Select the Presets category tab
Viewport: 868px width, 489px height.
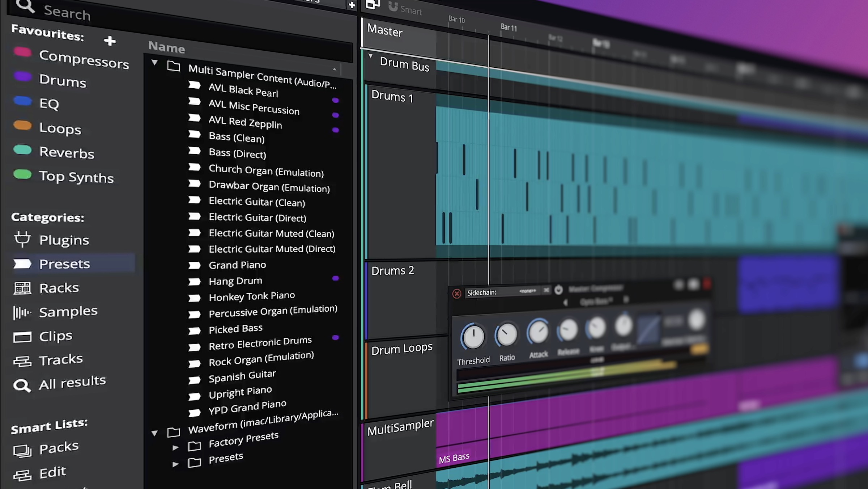[64, 264]
